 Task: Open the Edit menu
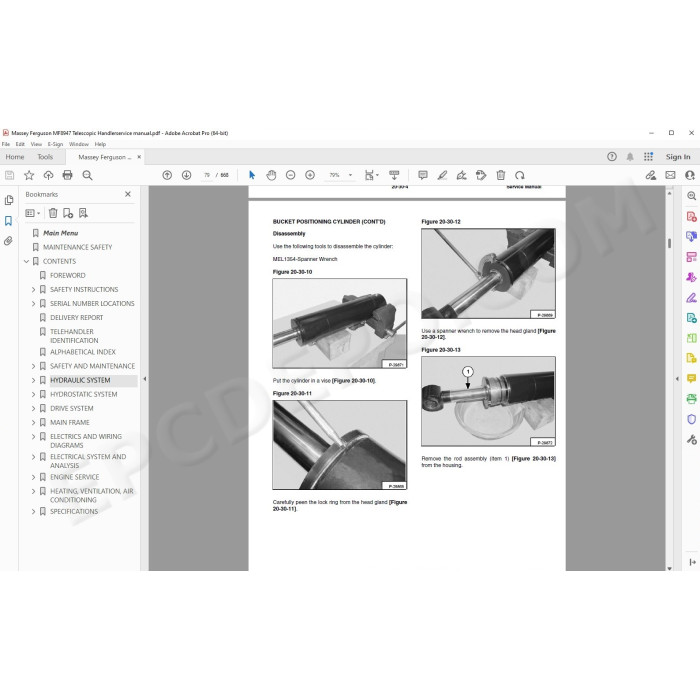click(20, 144)
